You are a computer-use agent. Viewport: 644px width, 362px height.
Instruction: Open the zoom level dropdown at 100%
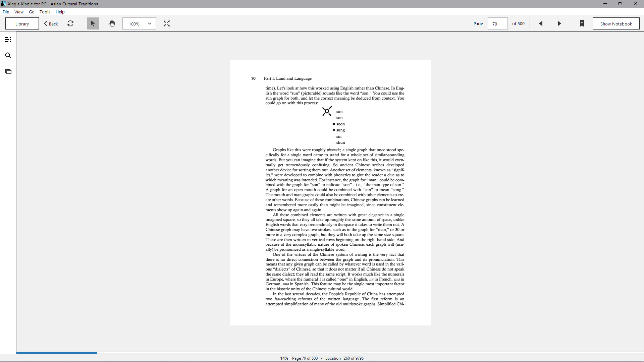[139, 23]
